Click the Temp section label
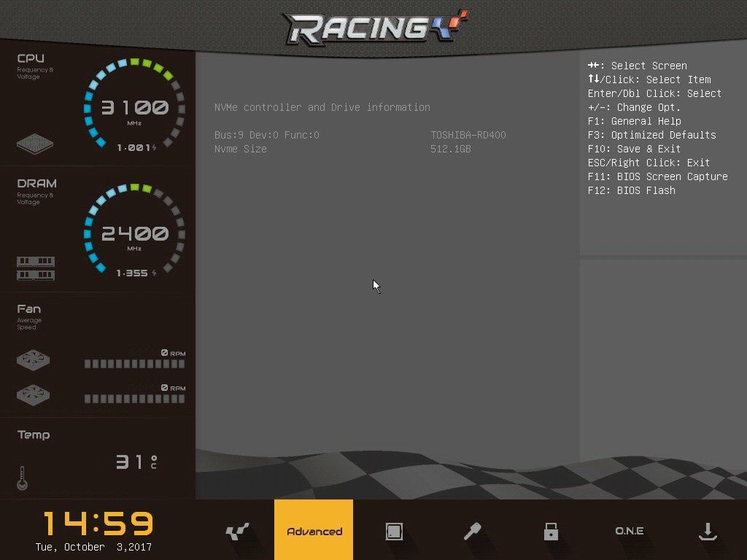This screenshot has width=747, height=560. (x=34, y=435)
